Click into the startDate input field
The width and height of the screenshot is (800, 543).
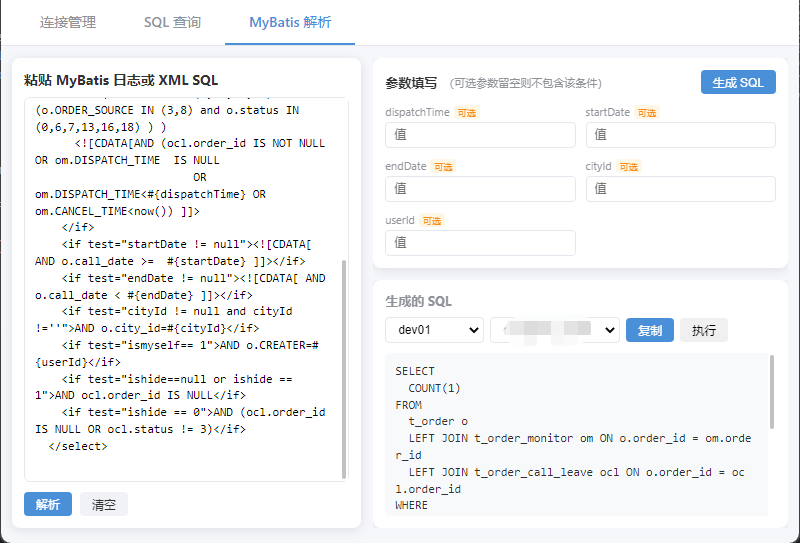click(680, 135)
